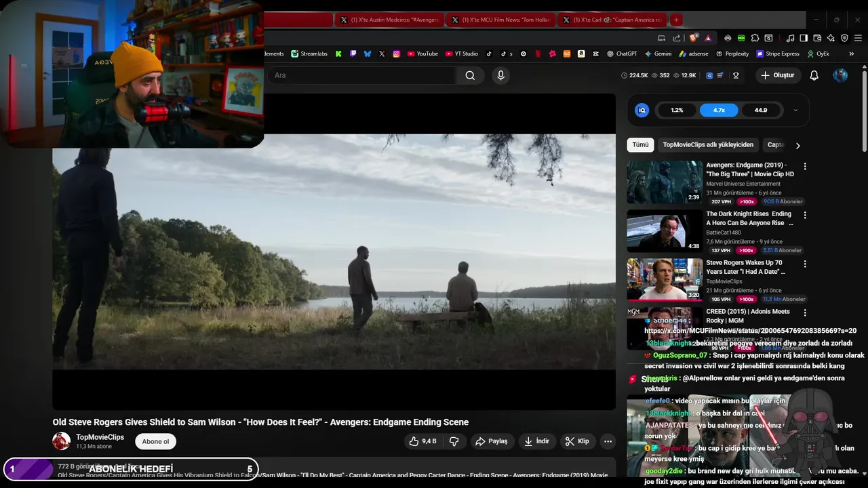Click the vidIQ trophy icon in header
The width and height of the screenshot is (868, 488).
click(736, 75)
